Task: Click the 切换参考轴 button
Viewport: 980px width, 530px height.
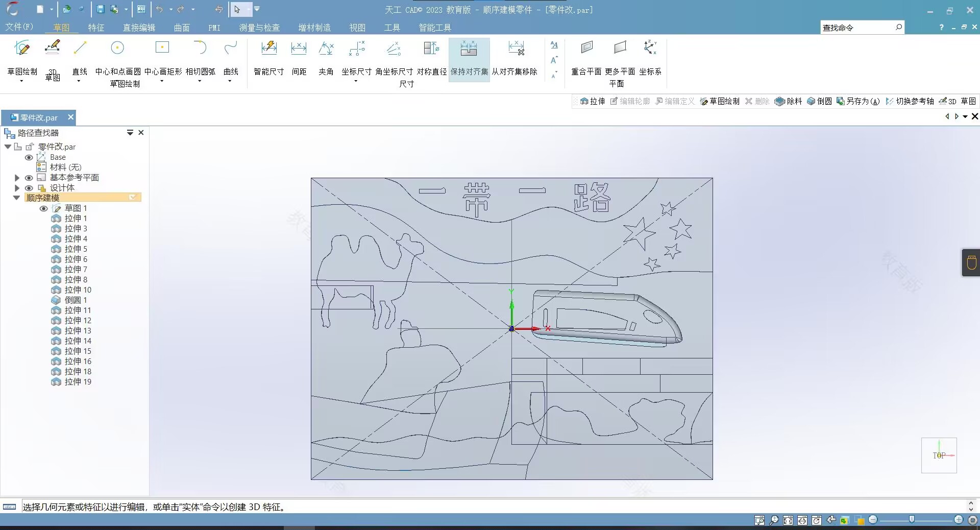Action: pos(910,101)
